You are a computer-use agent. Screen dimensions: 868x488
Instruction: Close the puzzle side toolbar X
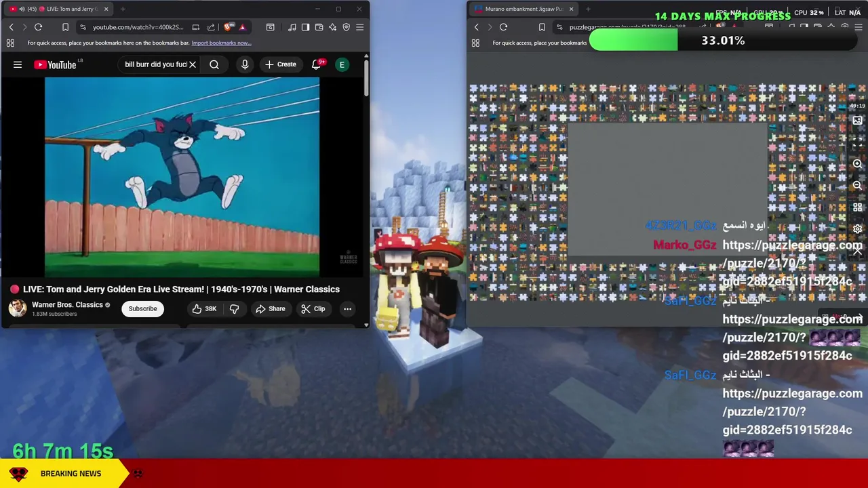(x=858, y=251)
